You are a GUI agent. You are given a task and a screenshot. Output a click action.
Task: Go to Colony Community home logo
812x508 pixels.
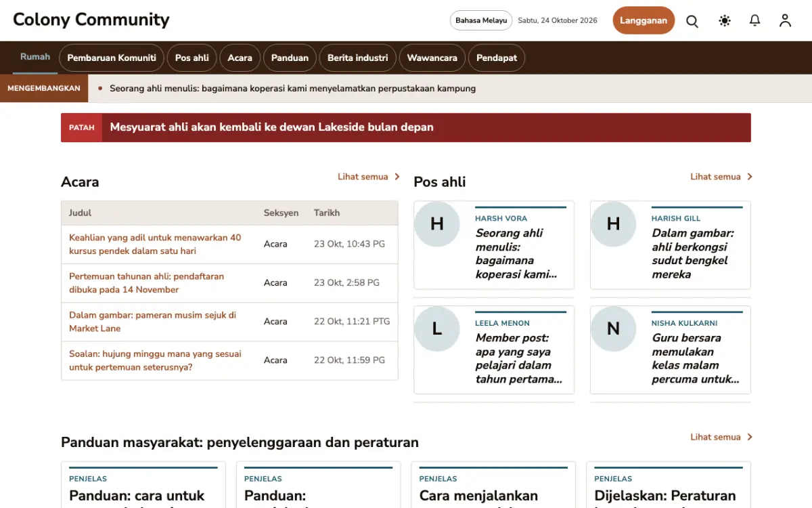coord(91,20)
